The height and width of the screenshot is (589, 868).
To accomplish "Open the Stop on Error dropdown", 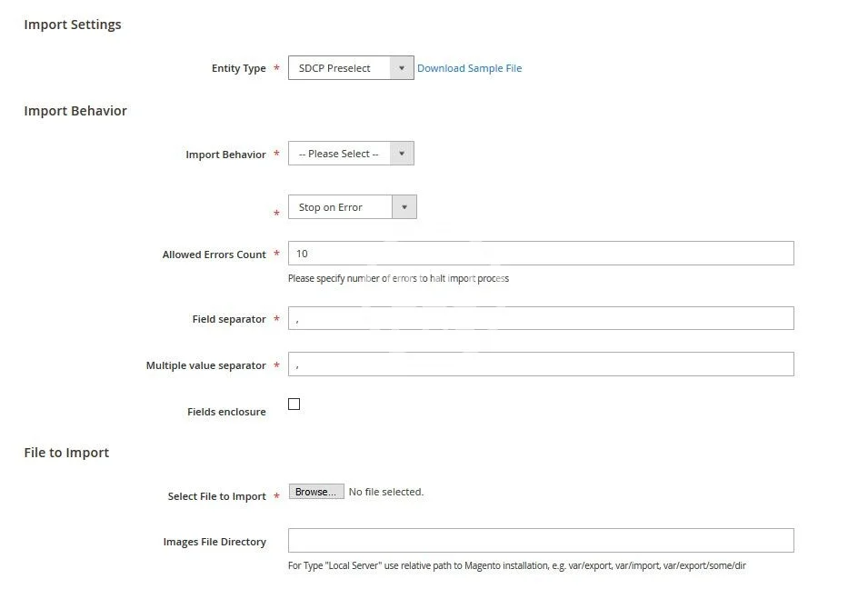I will pos(340,207).
